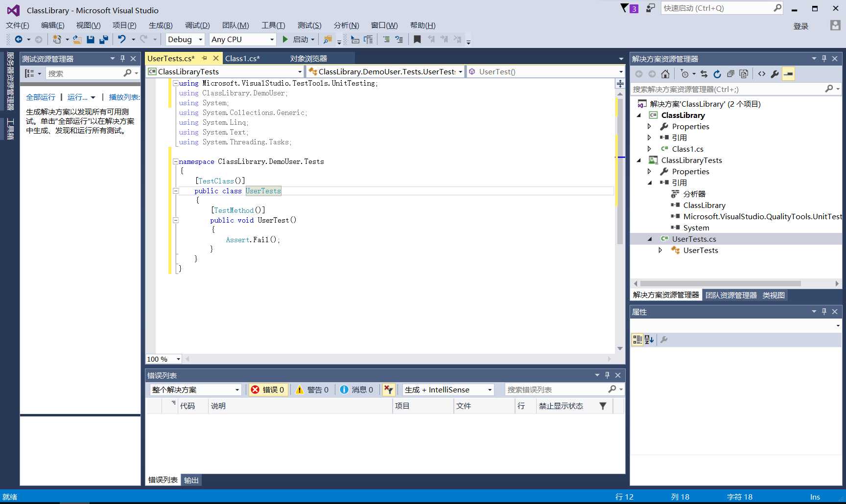Click the 播放列表 playlist link
This screenshot has width=846, height=504.
pyautogui.click(x=124, y=97)
